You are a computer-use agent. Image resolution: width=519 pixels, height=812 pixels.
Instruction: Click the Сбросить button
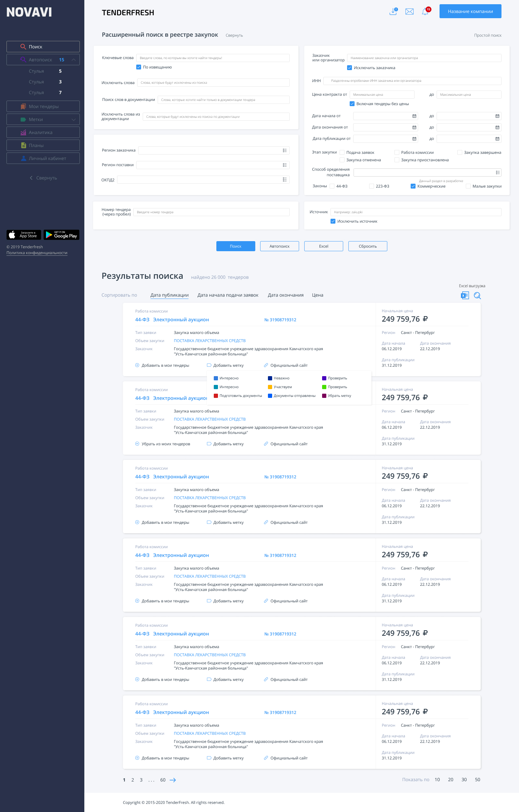point(368,246)
